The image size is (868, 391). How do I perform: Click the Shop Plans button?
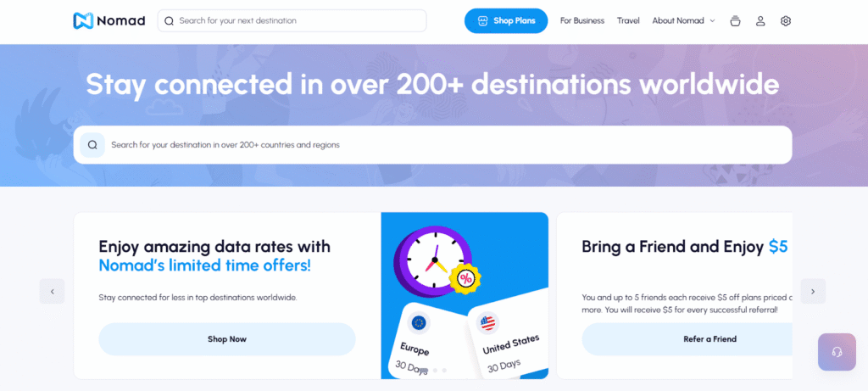click(506, 20)
